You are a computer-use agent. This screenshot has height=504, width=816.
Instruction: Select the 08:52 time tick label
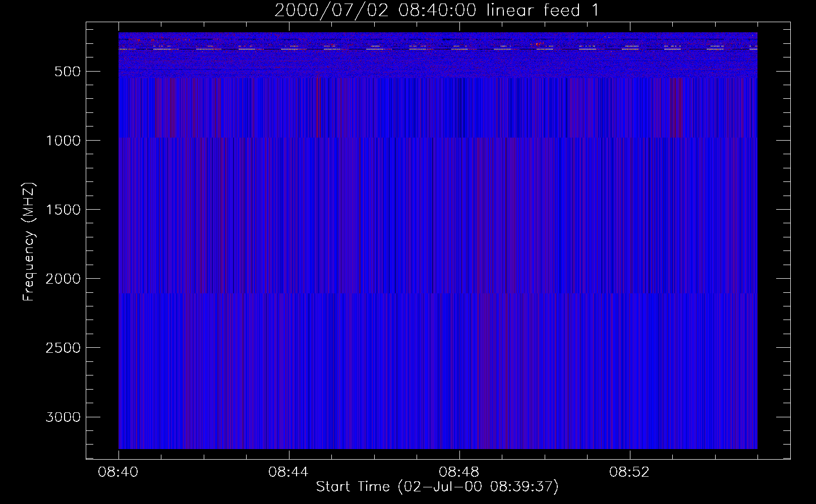[630, 472]
